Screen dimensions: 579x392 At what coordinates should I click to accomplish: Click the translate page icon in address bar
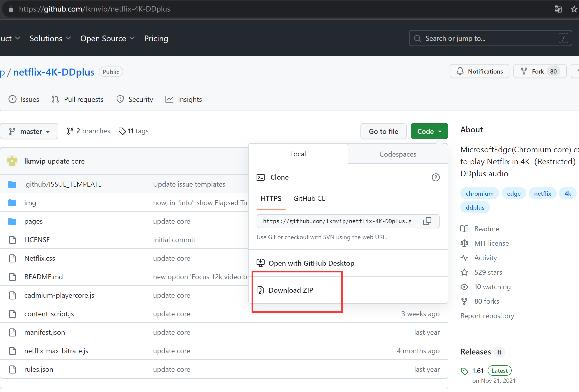click(x=558, y=9)
